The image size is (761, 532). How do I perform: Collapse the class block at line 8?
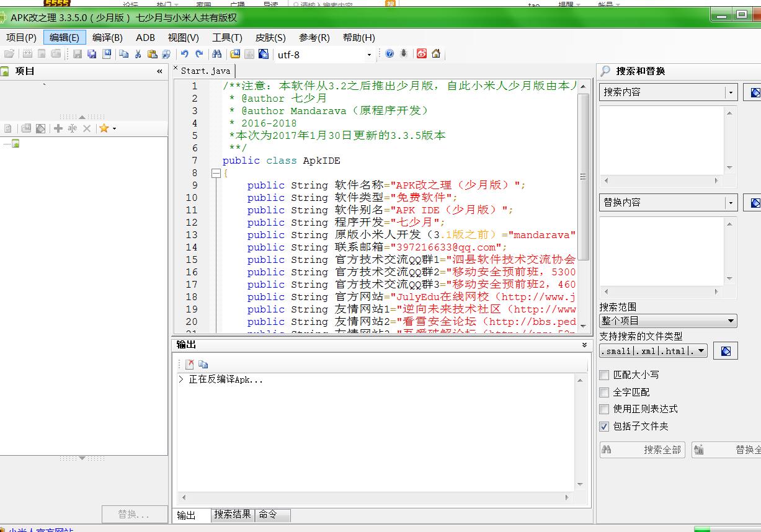point(216,174)
